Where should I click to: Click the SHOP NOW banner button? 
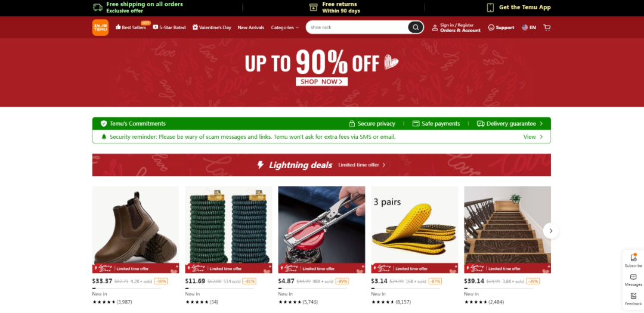(321, 81)
